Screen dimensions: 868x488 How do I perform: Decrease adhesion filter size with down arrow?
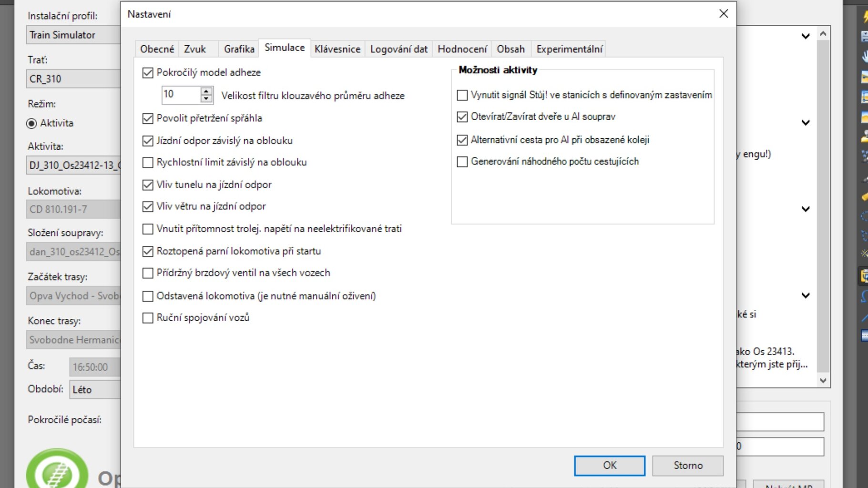[x=206, y=99]
